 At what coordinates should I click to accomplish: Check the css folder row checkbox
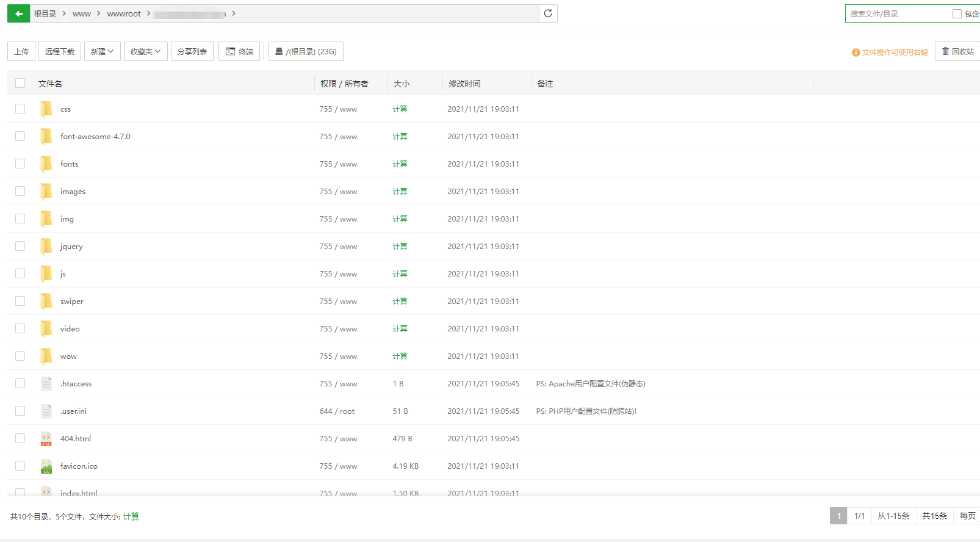pos(20,109)
